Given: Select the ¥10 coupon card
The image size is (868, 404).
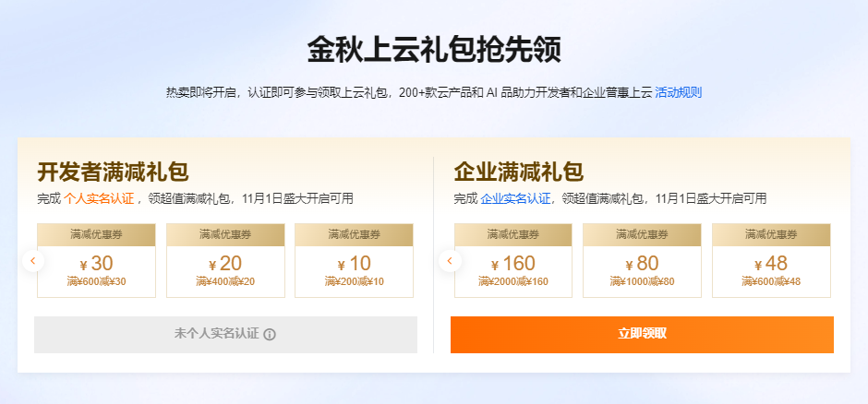Looking at the screenshot, I should click(355, 260).
